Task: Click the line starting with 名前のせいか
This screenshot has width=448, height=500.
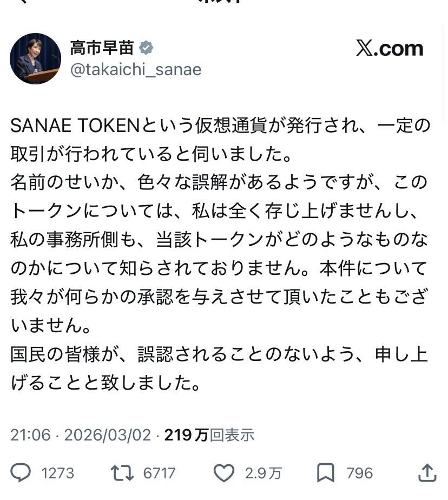Action: (x=219, y=182)
